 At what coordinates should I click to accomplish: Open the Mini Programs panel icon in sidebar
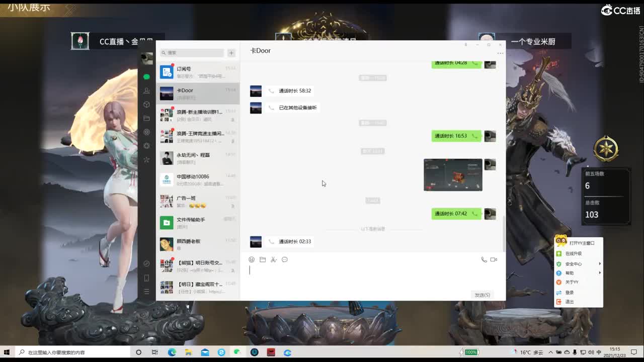pos(146,263)
